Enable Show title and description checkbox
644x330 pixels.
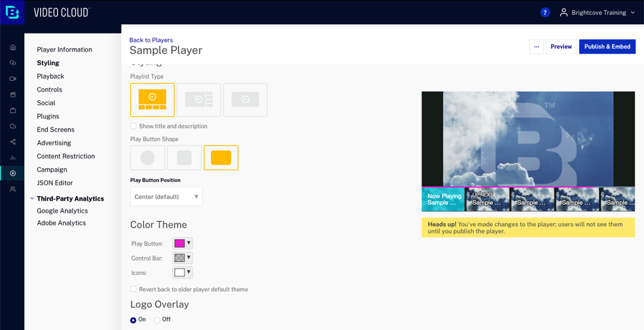point(134,126)
